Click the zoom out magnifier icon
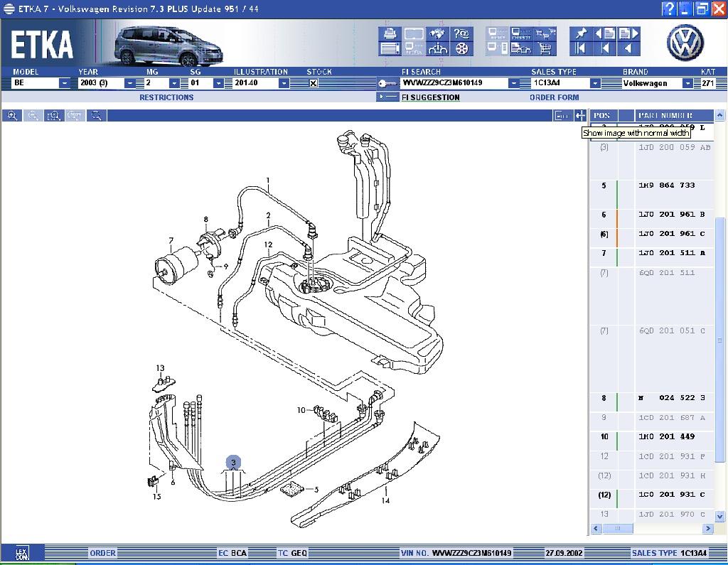 [33, 116]
